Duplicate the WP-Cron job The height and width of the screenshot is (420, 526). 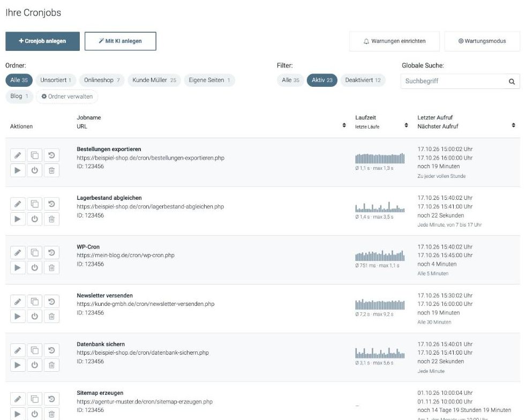click(35, 253)
